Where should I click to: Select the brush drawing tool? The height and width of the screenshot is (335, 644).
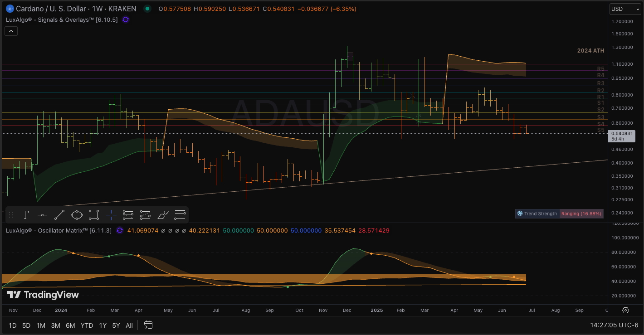(x=163, y=215)
